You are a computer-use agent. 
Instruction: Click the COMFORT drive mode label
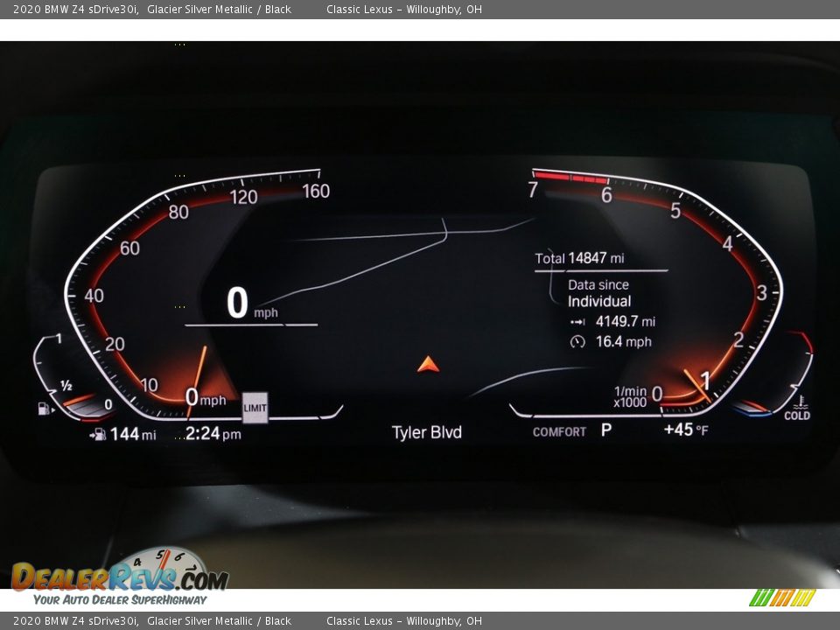[x=559, y=431]
